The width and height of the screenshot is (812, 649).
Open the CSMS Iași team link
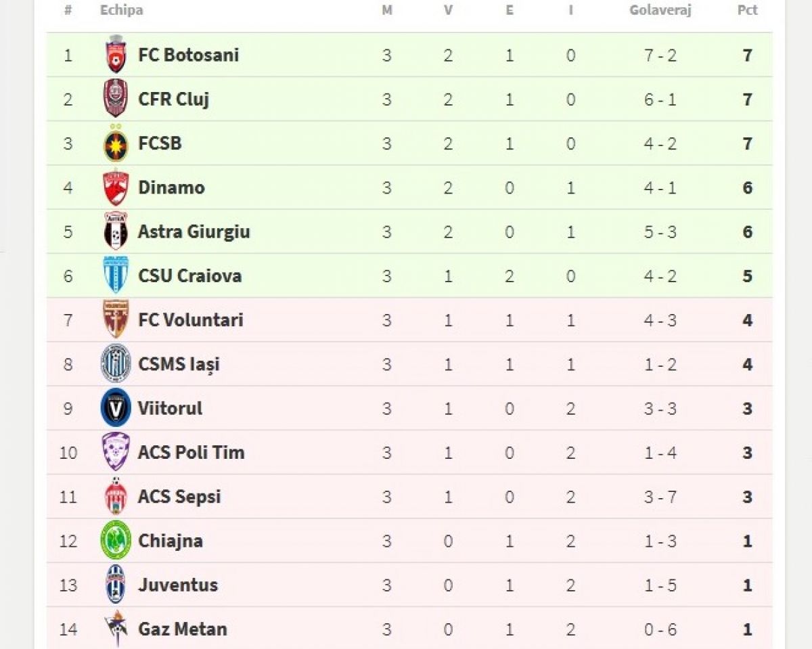(179, 364)
